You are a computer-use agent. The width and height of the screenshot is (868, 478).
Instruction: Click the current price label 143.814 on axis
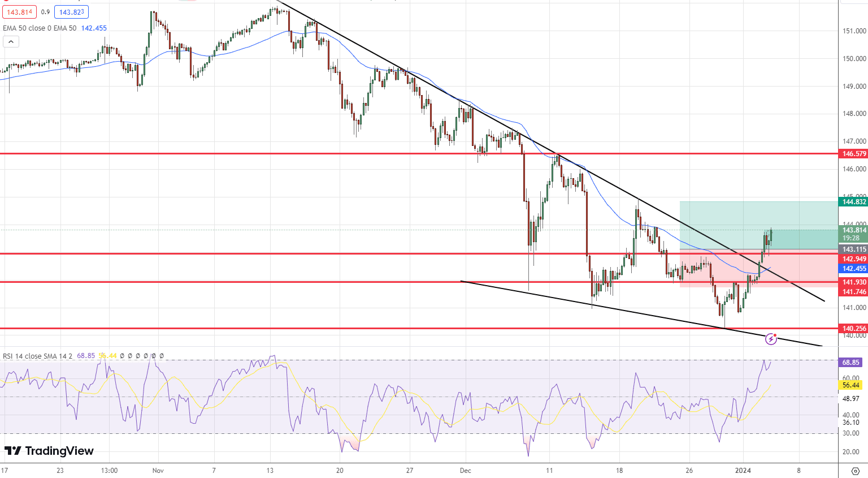tap(854, 234)
